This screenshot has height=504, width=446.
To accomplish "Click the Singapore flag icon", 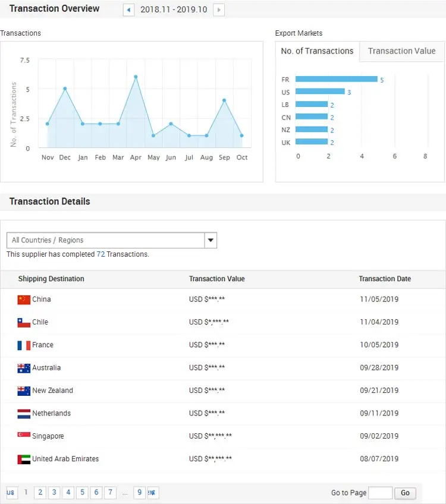I will (24, 436).
